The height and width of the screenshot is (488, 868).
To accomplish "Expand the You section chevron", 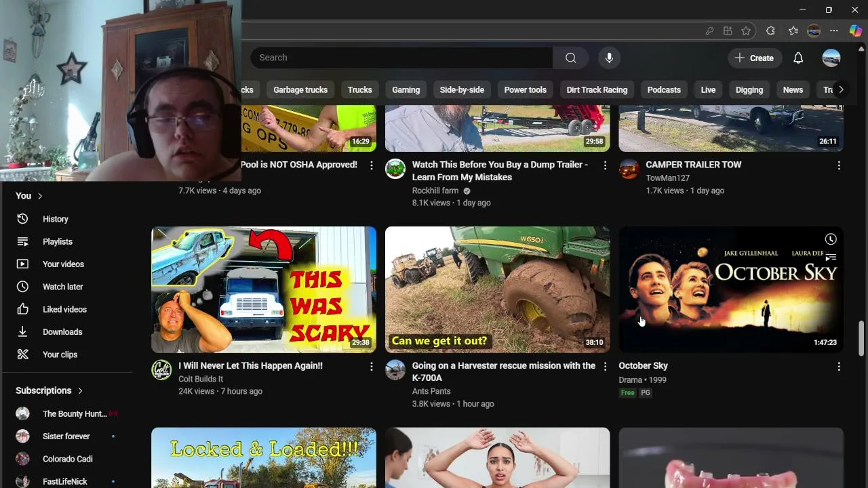I will (x=40, y=196).
